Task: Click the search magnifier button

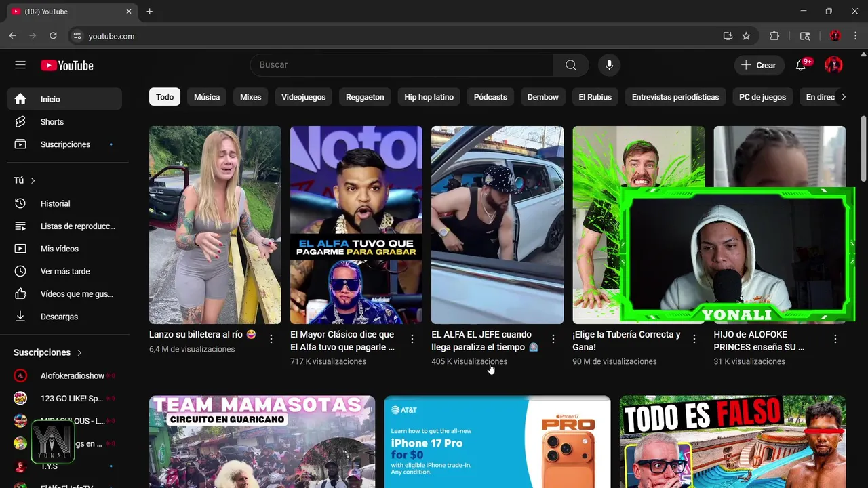Action: click(571, 65)
